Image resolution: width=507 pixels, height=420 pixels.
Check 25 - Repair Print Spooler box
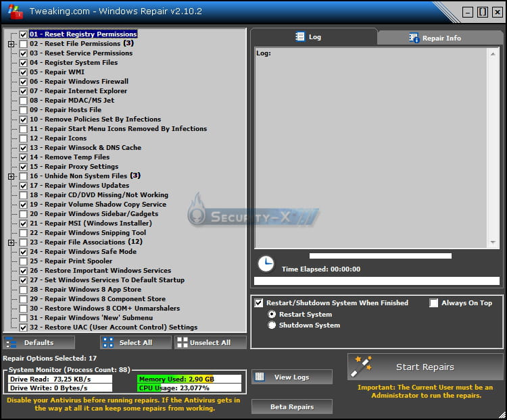(x=23, y=261)
